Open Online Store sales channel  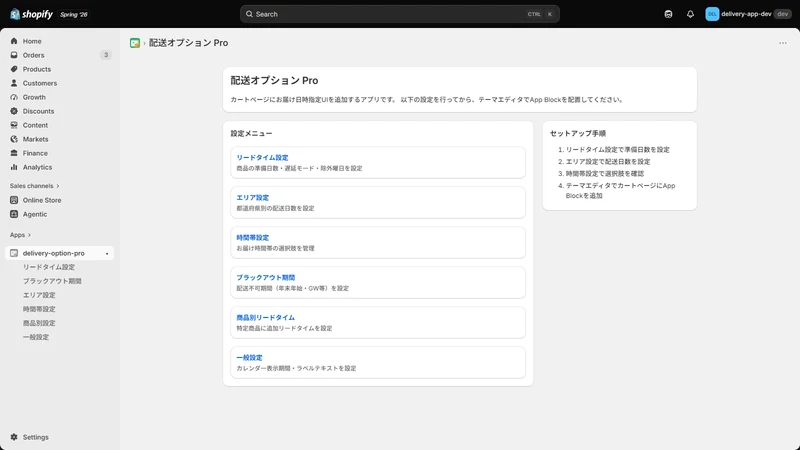(x=42, y=200)
